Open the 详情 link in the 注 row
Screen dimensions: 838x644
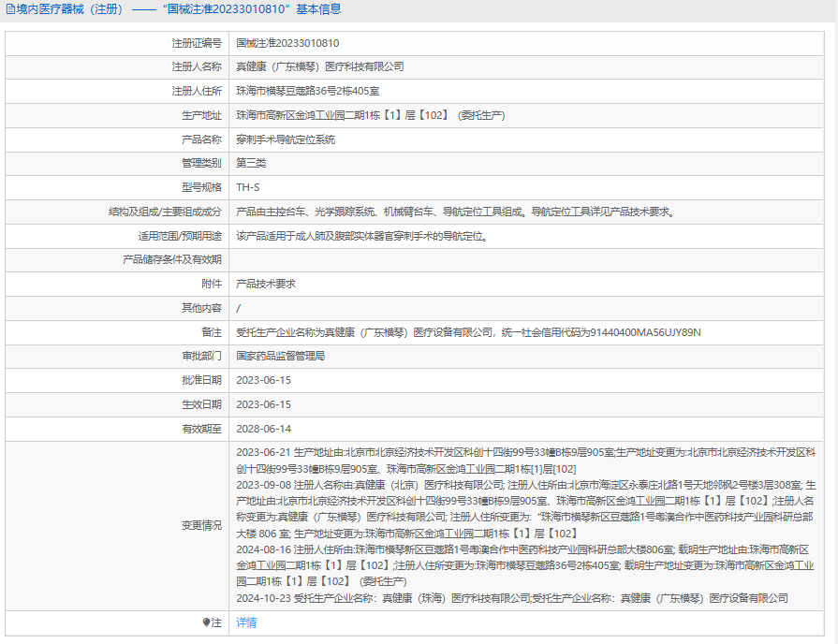(246, 622)
